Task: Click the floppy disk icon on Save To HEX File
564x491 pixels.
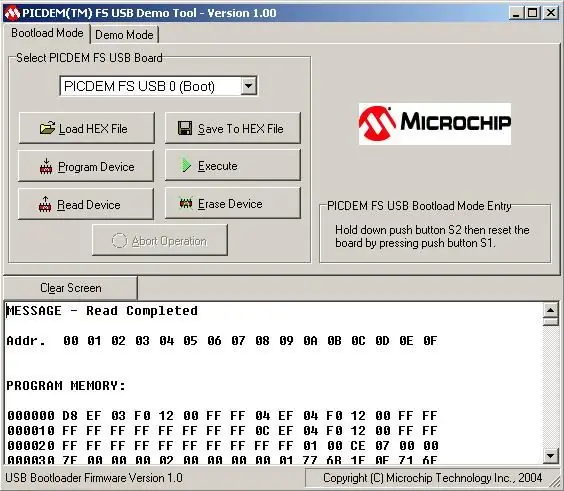Action: [x=185, y=128]
